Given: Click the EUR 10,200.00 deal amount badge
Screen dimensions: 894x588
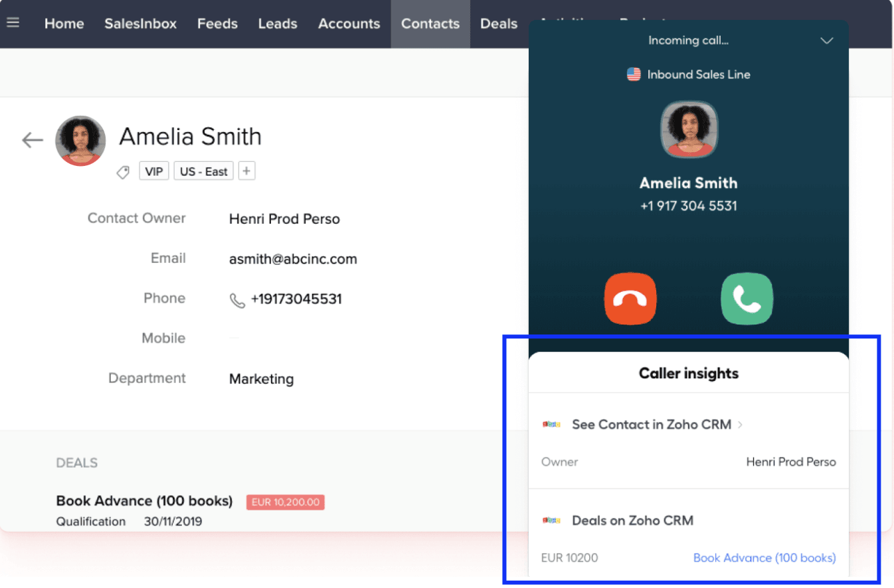Looking at the screenshot, I should 285,502.
